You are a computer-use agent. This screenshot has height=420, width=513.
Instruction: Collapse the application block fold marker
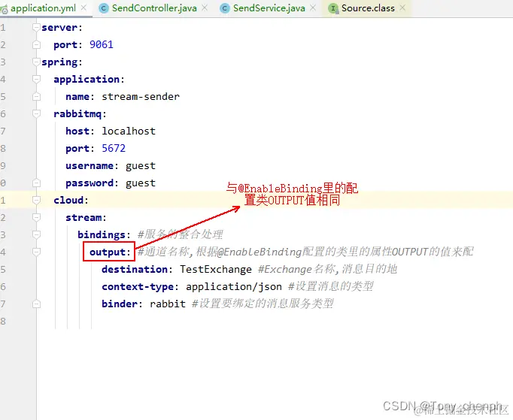point(36,80)
